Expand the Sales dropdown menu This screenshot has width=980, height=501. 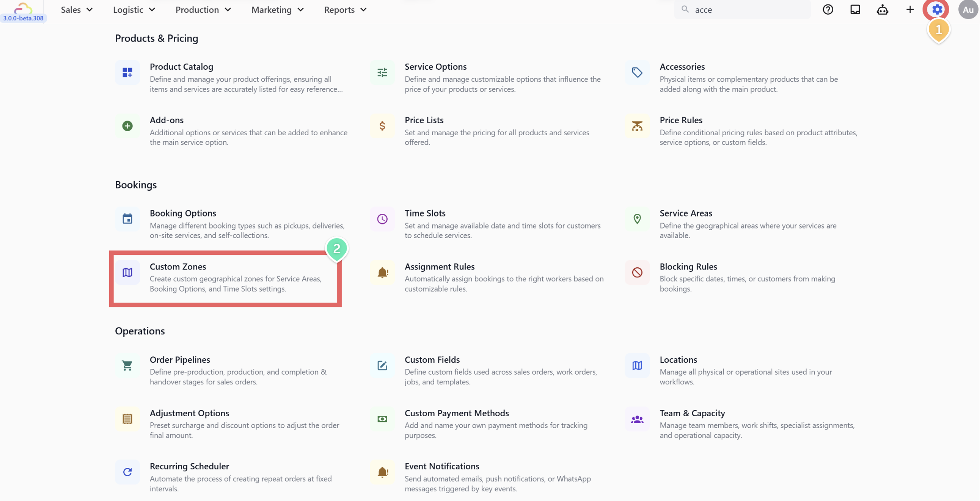click(x=77, y=10)
